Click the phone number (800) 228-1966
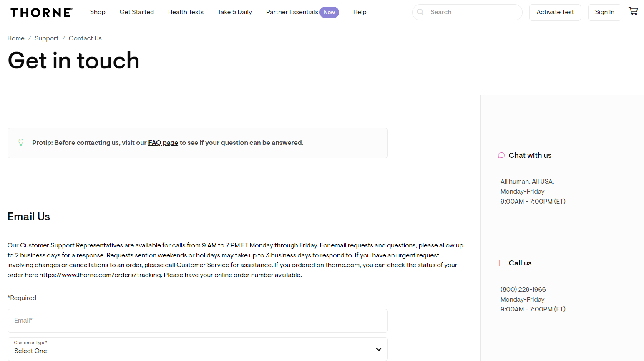The width and height of the screenshot is (644, 361). click(x=523, y=290)
